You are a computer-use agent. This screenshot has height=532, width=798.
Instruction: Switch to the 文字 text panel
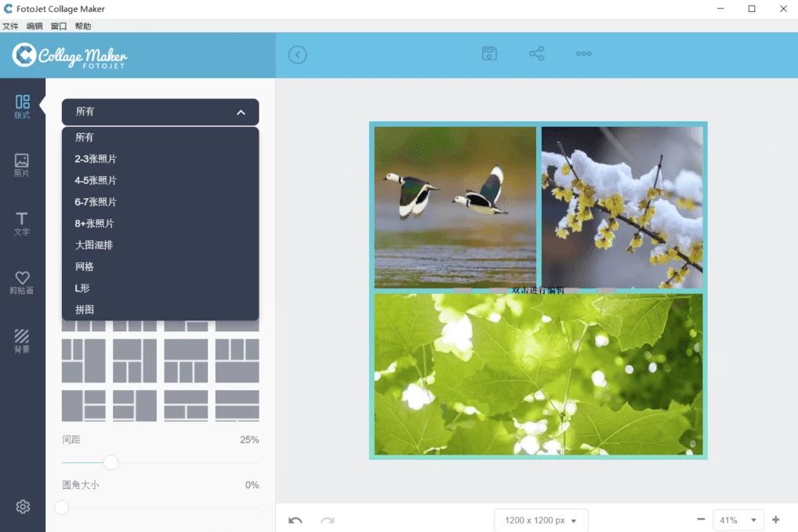point(21,223)
